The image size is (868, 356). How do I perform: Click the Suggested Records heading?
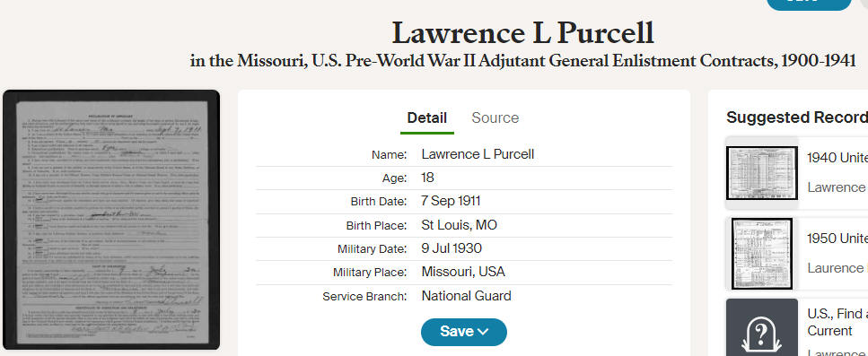coord(797,117)
